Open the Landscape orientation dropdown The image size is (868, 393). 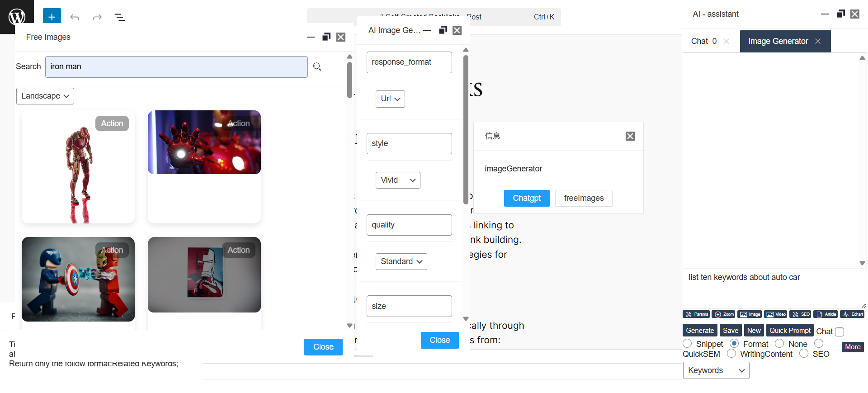[45, 96]
